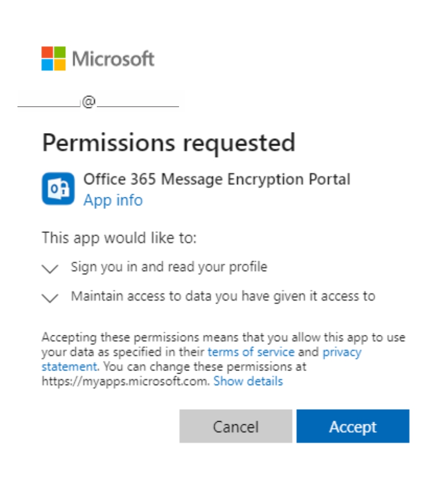Click the Microsoft wordmark text
The height and width of the screenshot is (483, 448).
click(113, 59)
